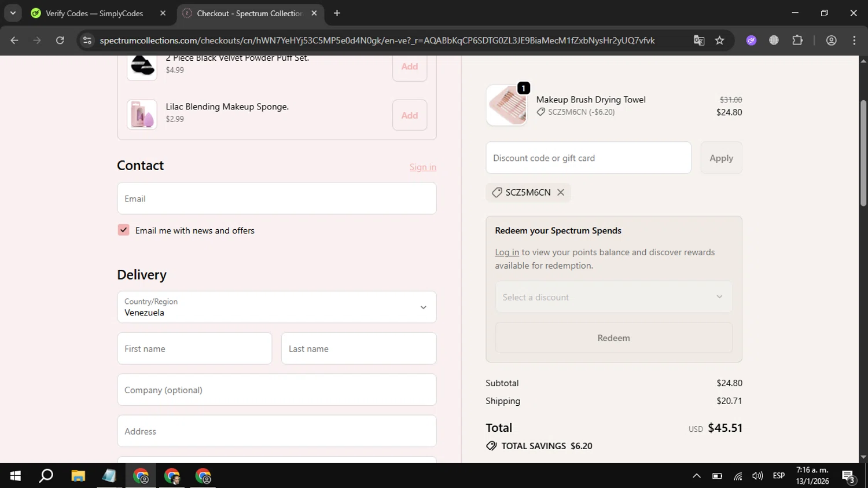Click the $45.51 total amount
868x488 pixels.
pyautogui.click(x=725, y=428)
